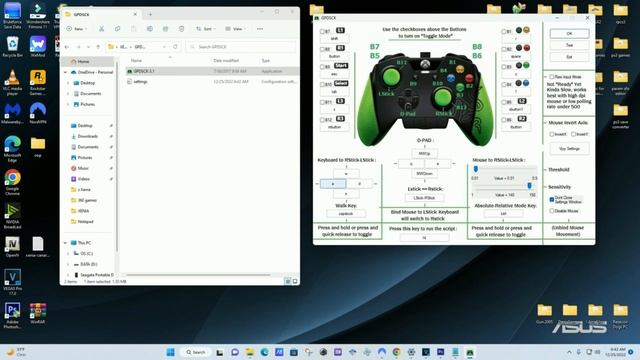
Task: Open the Google Chrome desktop icon
Action: (x=12, y=182)
